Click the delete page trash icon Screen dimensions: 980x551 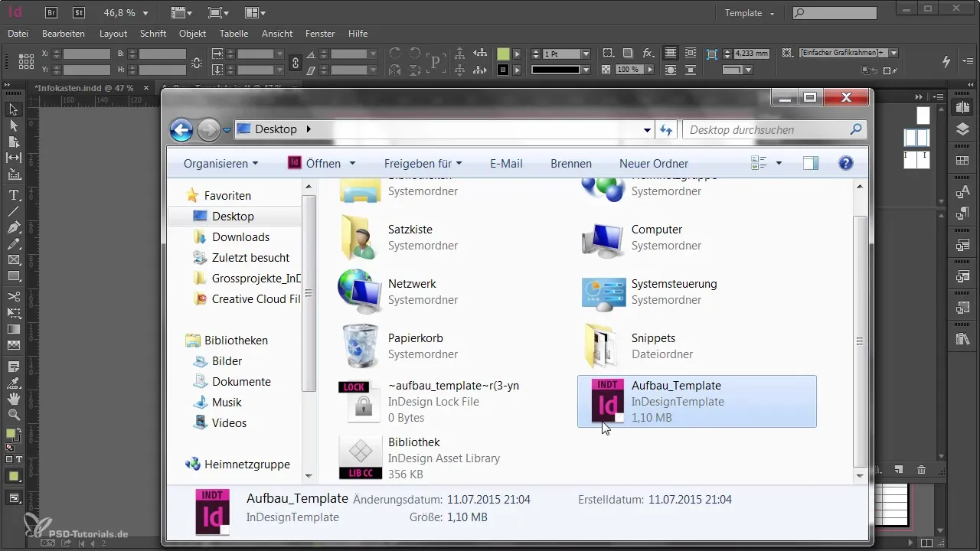click(x=921, y=469)
